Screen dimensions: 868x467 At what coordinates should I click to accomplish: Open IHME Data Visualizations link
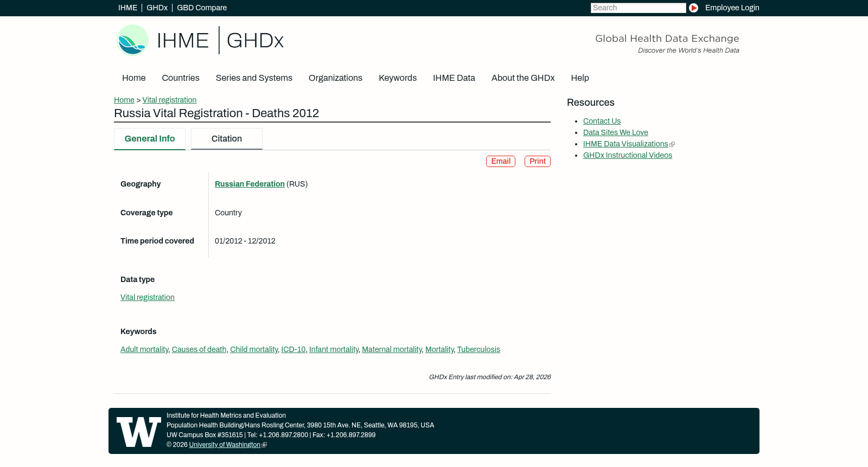(626, 144)
